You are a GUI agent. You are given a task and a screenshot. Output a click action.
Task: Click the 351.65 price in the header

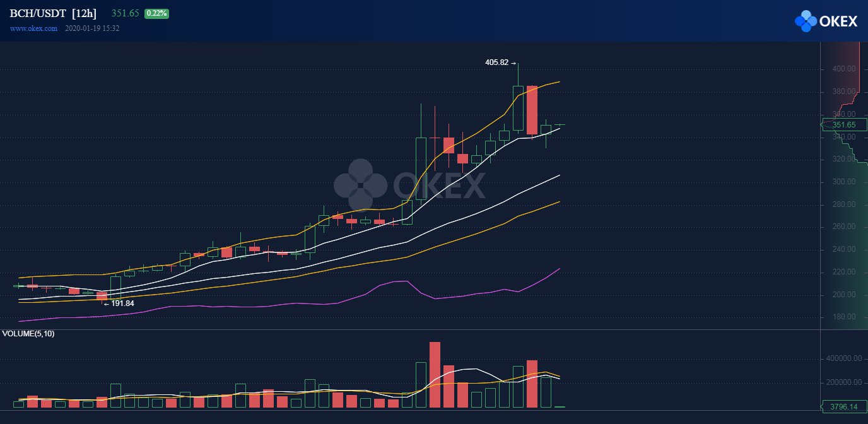(126, 13)
